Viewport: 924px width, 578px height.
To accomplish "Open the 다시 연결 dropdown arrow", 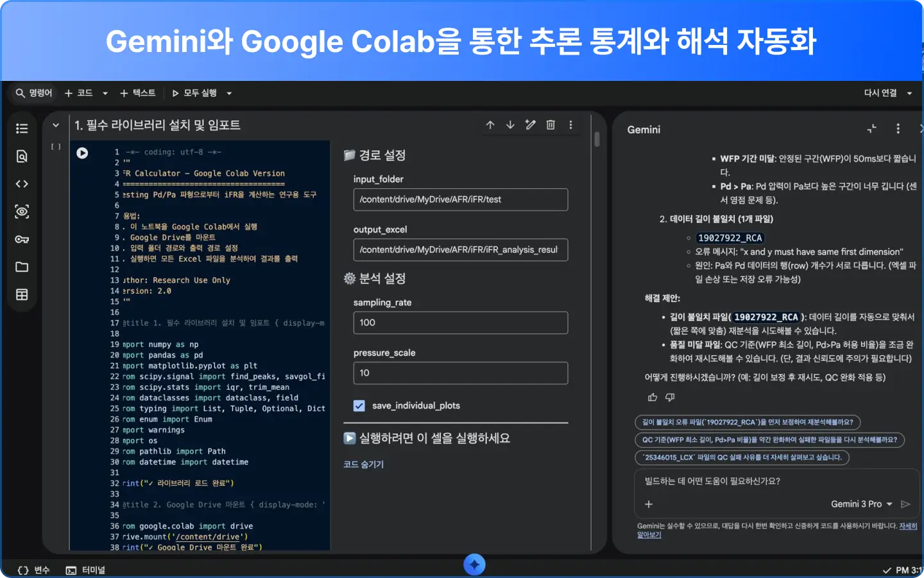I will (909, 93).
